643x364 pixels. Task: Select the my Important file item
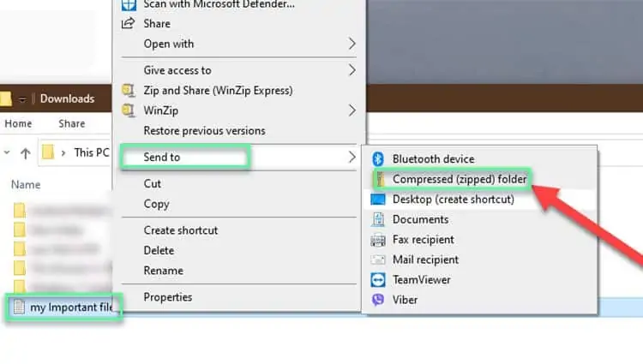69,308
